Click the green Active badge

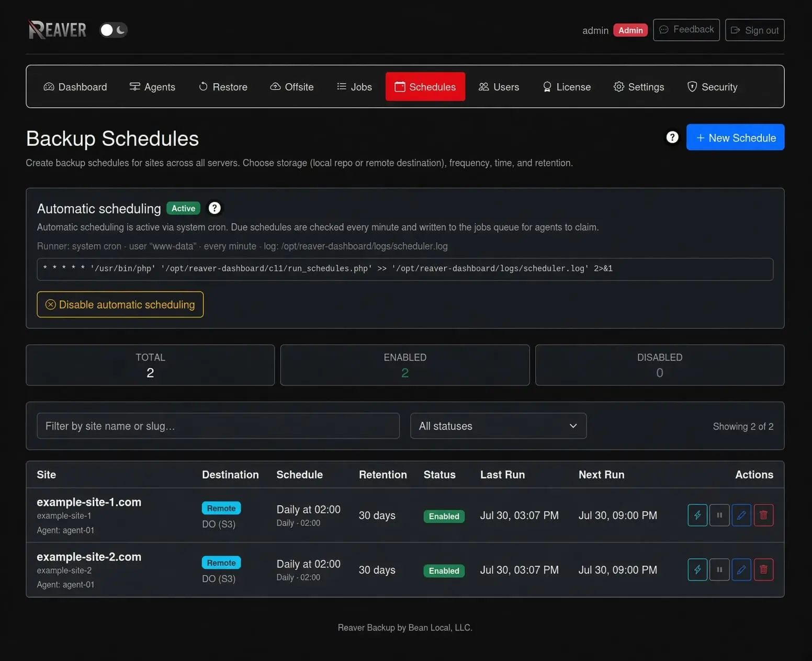(x=183, y=208)
